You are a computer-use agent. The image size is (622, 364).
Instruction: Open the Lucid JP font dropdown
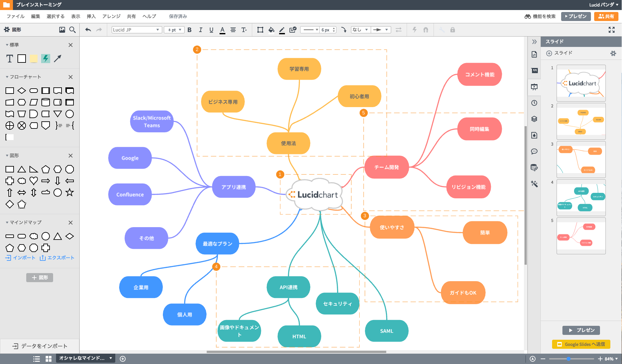[x=136, y=30]
